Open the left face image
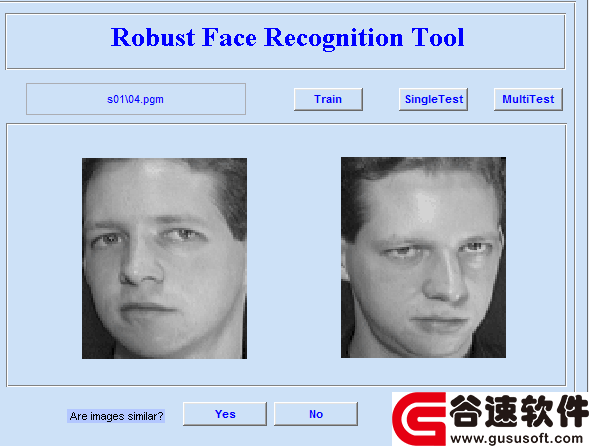This screenshot has width=589, height=446. 165,259
